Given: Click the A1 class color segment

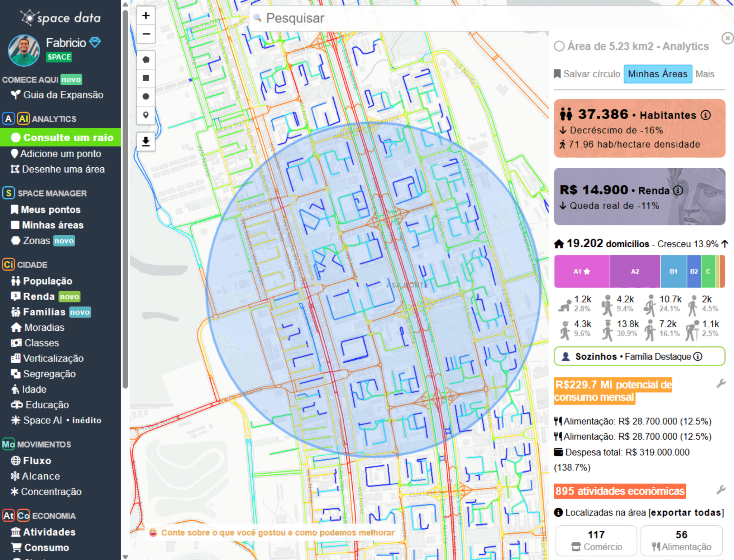Looking at the screenshot, I should click(581, 271).
